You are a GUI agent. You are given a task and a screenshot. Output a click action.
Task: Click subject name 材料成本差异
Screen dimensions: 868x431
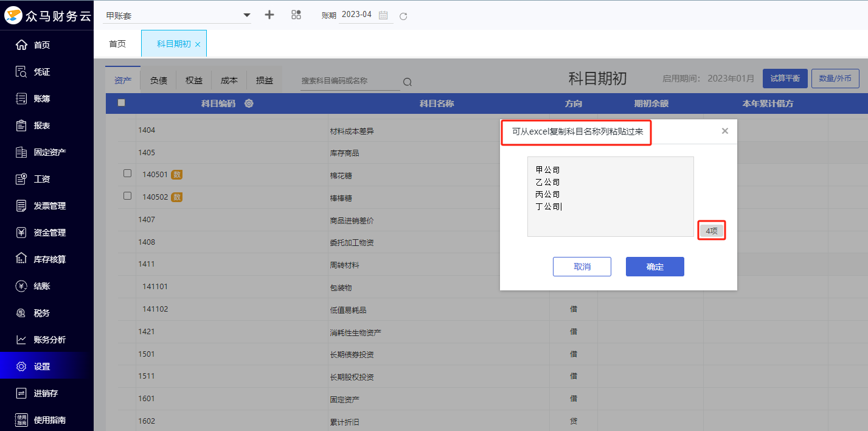click(352, 131)
